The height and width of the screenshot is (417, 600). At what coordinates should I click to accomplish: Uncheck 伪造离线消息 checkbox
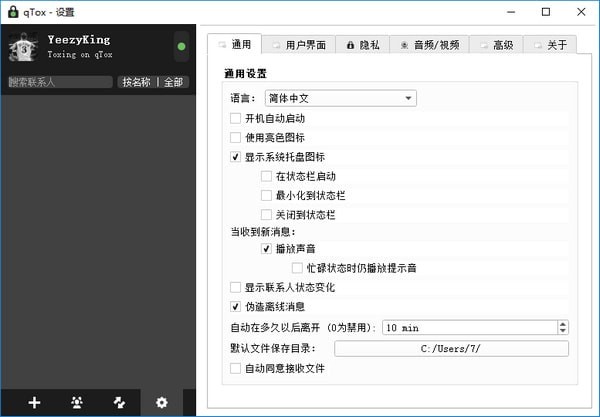tap(235, 306)
